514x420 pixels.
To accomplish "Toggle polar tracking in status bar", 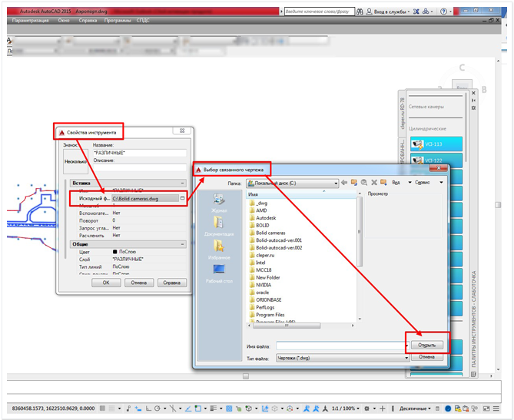I will coord(158,408).
